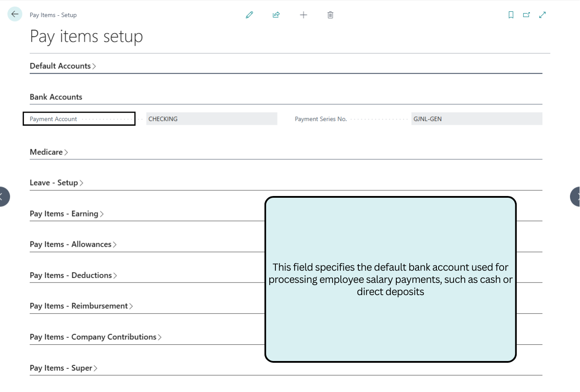580x392 pixels.
Task: Bookmark this page using the bookmark icon
Action: (511, 14)
